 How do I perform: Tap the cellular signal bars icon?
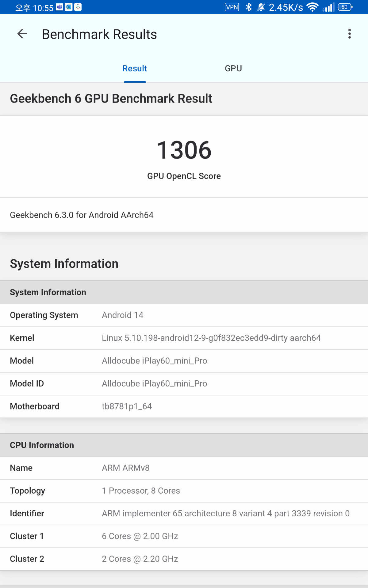[328, 7]
